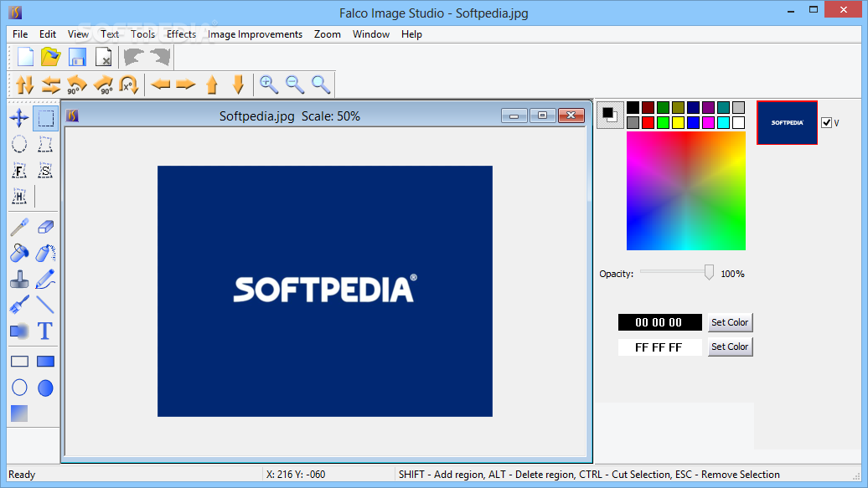This screenshot has height=488, width=868.
Task: Select the Eyedropper tool
Action: pos(19,227)
